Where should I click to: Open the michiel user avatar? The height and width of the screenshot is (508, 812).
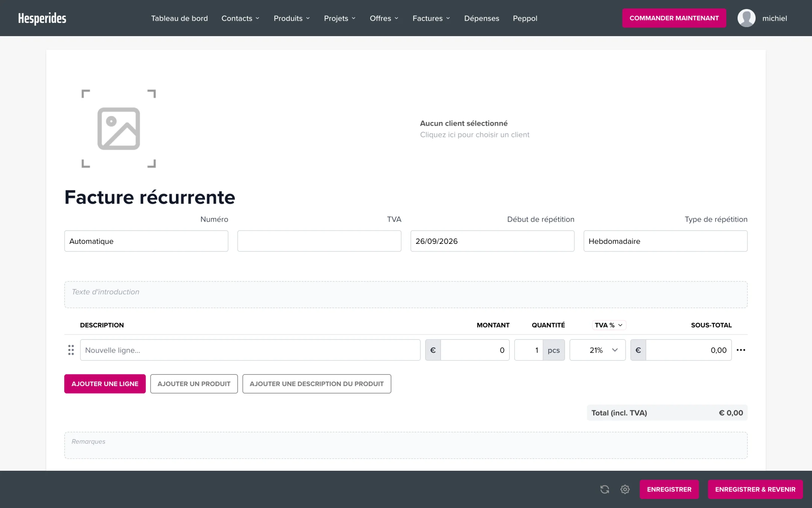tap(746, 18)
